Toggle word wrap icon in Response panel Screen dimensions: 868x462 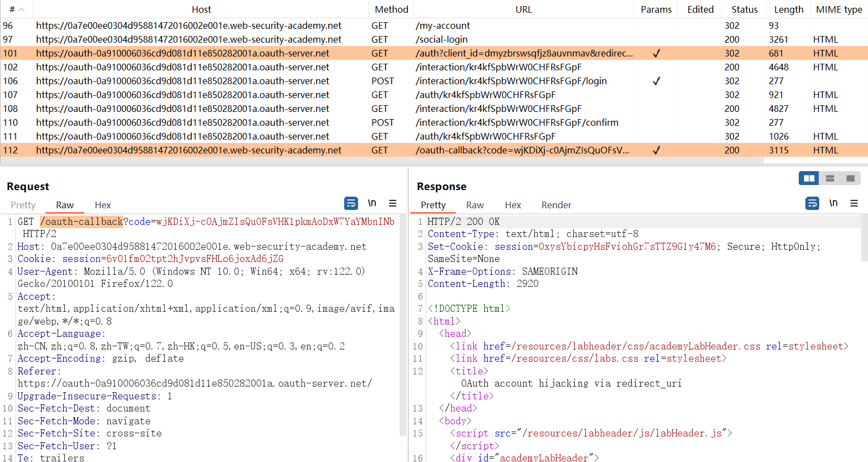tap(812, 203)
